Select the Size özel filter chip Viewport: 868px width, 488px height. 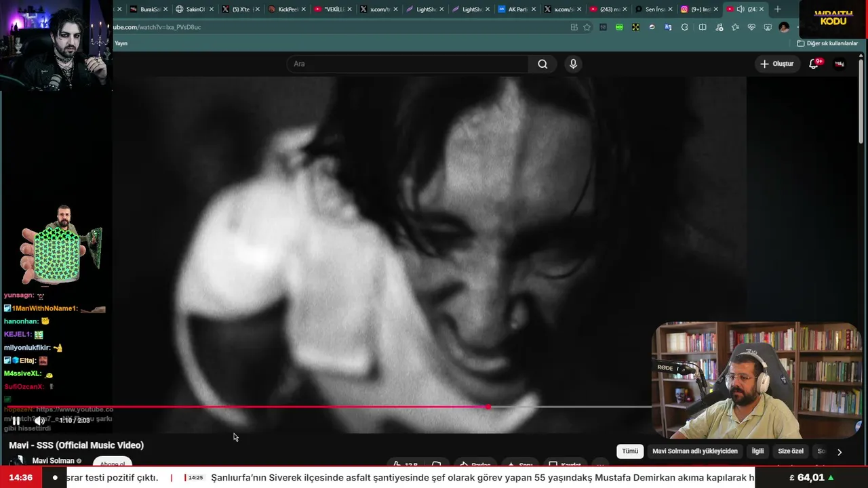coord(791,451)
